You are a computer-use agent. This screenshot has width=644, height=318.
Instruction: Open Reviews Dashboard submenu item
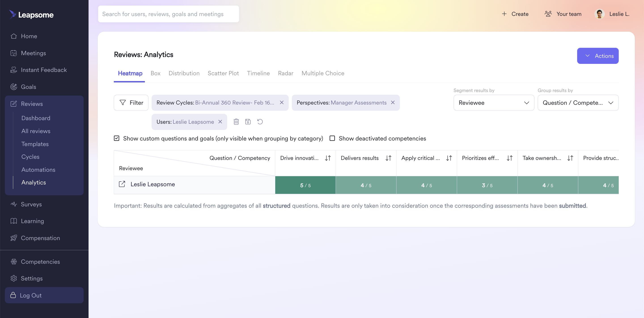pos(36,118)
